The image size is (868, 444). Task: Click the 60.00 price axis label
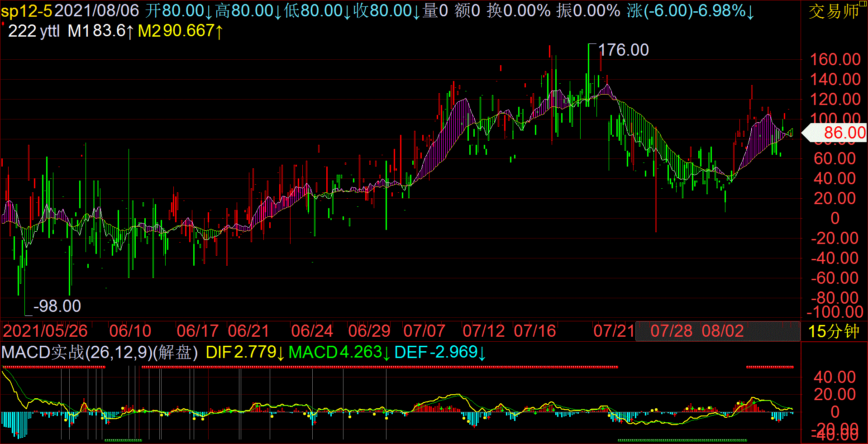click(835, 158)
